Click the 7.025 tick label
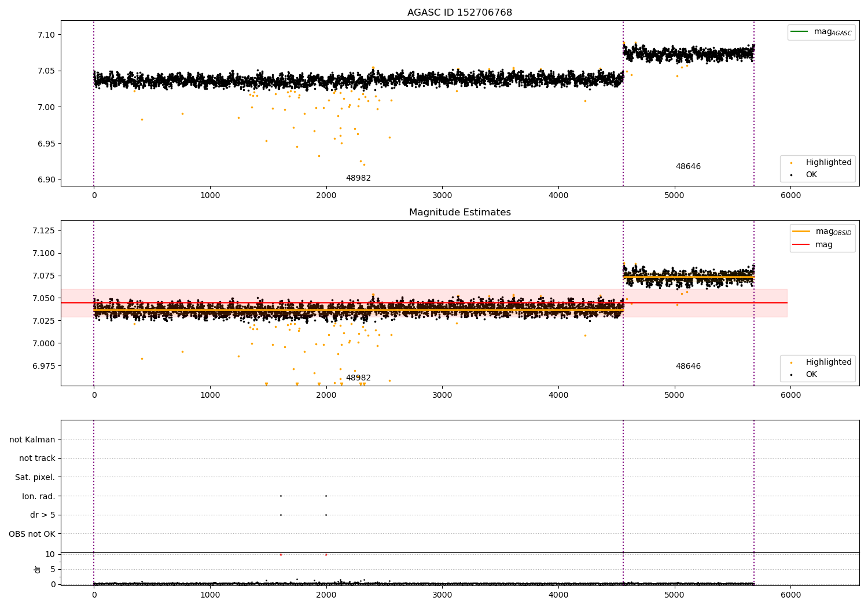The image size is (868, 608). 43,321
